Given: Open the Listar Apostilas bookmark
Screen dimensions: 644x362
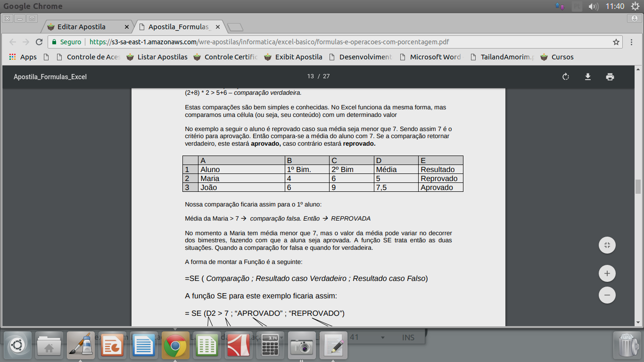Looking at the screenshot, I should point(157,57).
